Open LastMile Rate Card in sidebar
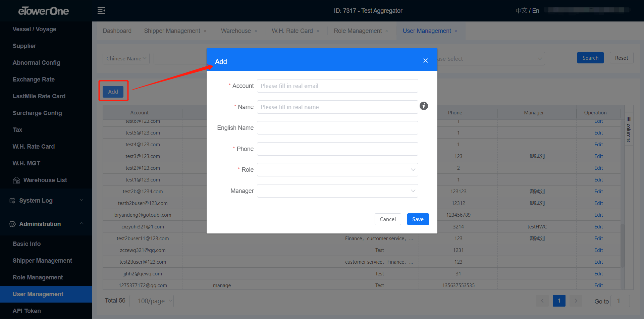 (x=39, y=96)
